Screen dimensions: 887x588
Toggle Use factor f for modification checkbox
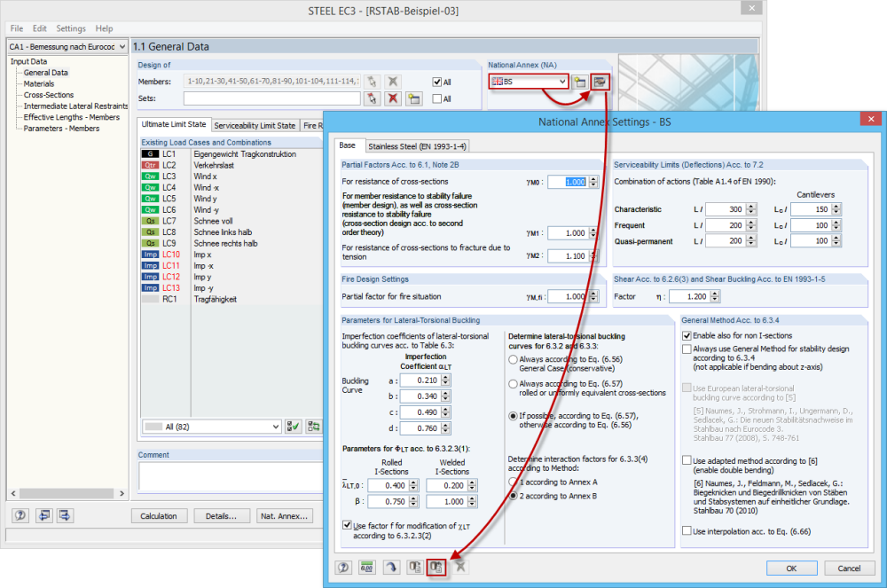click(347, 525)
